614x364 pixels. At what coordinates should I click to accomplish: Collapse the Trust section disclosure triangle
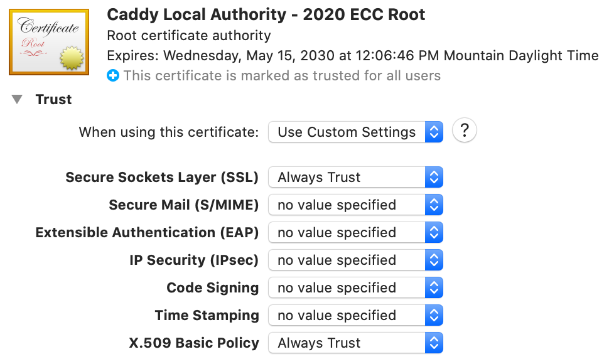pyautogui.click(x=16, y=99)
